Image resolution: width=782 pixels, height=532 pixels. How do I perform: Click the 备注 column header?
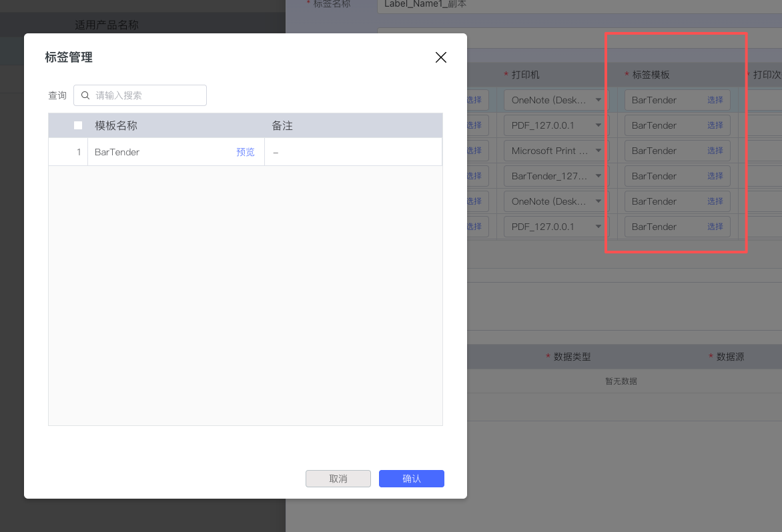point(282,125)
